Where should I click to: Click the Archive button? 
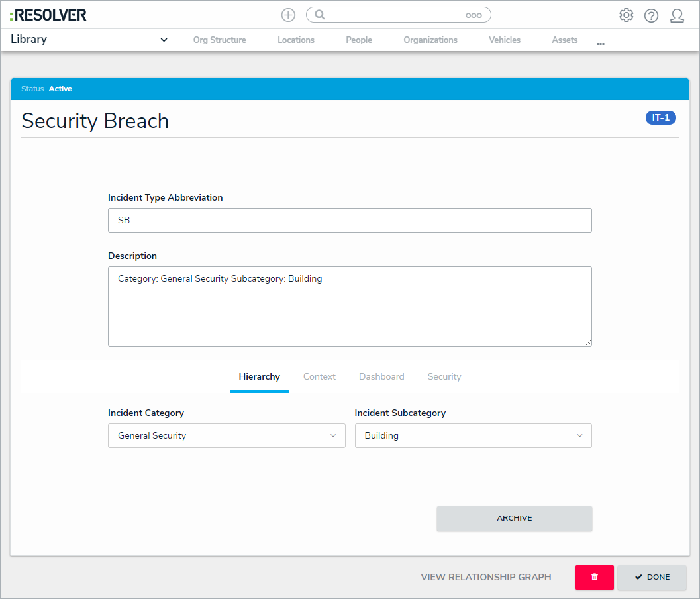click(515, 518)
